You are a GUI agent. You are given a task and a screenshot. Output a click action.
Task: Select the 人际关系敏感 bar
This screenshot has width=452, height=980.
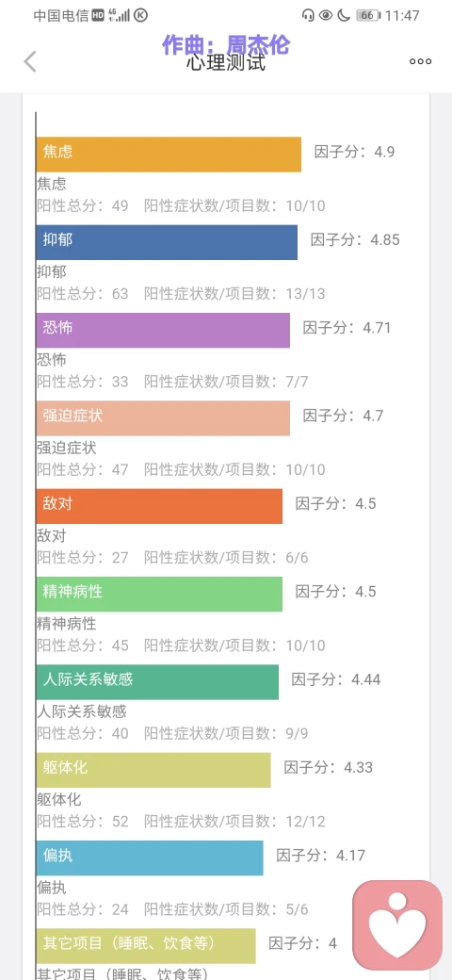[x=157, y=682]
